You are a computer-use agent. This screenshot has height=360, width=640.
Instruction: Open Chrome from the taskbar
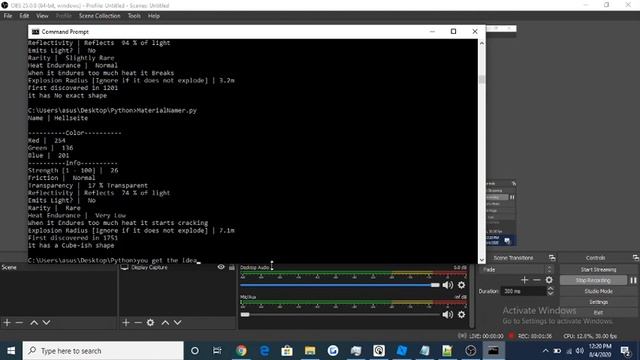coord(241,351)
